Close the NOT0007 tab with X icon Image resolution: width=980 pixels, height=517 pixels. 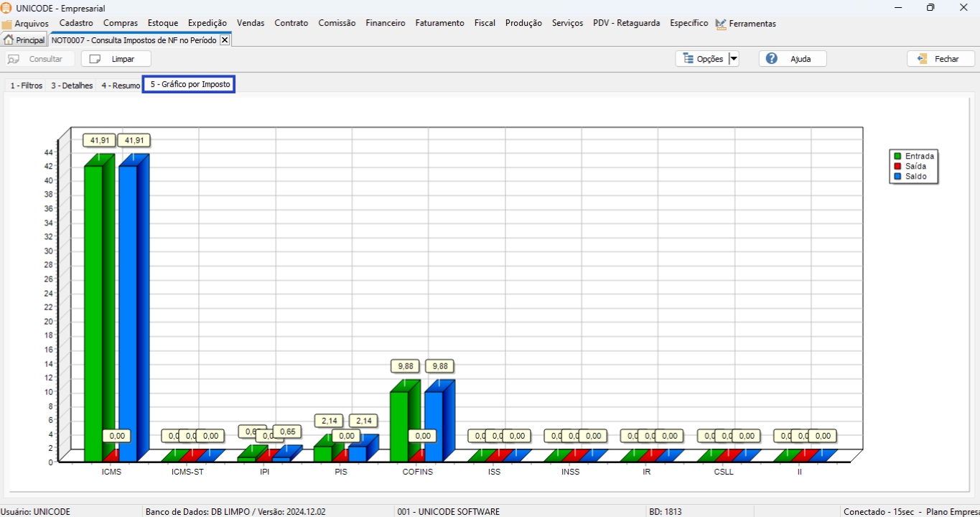coord(225,40)
